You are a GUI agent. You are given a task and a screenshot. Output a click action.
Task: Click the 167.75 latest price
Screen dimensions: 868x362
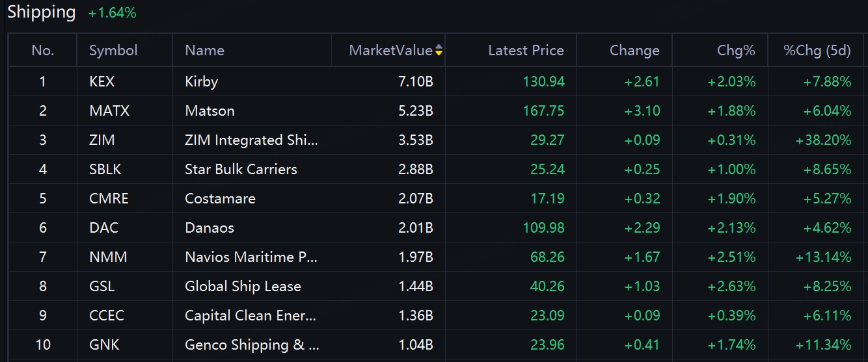(x=544, y=110)
